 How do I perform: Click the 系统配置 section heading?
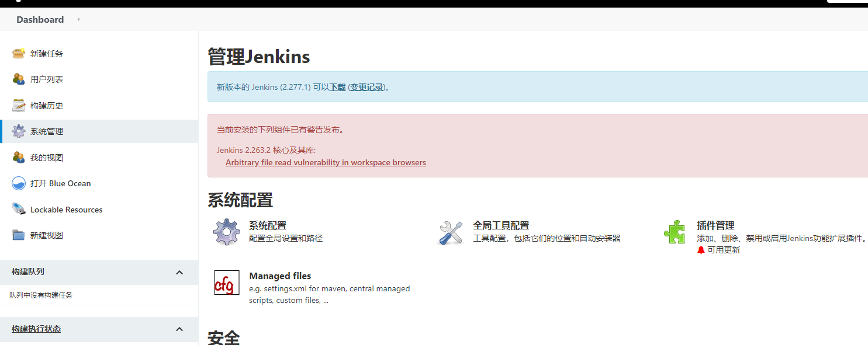coord(240,200)
